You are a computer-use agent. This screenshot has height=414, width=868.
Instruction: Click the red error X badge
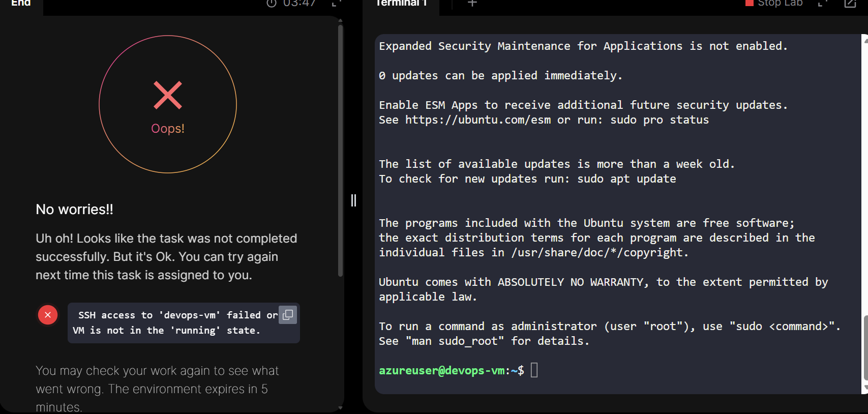48,315
